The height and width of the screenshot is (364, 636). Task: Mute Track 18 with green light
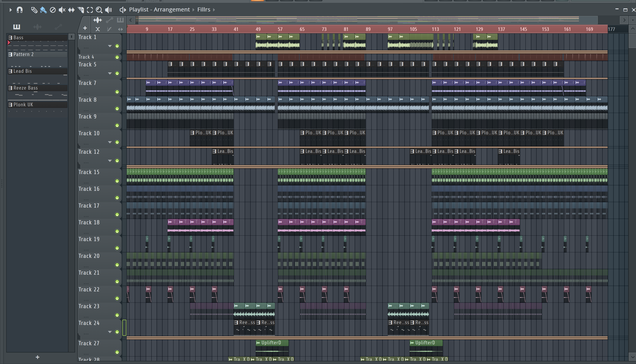tap(117, 231)
